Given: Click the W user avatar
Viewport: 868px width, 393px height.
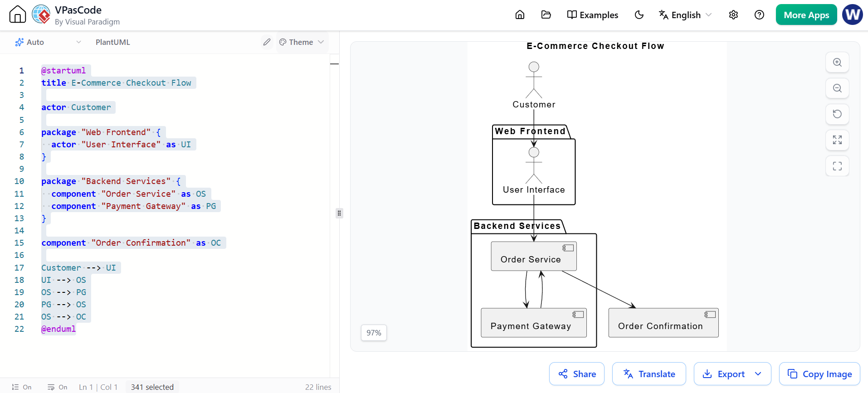Looking at the screenshot, I should coord(853,15).
